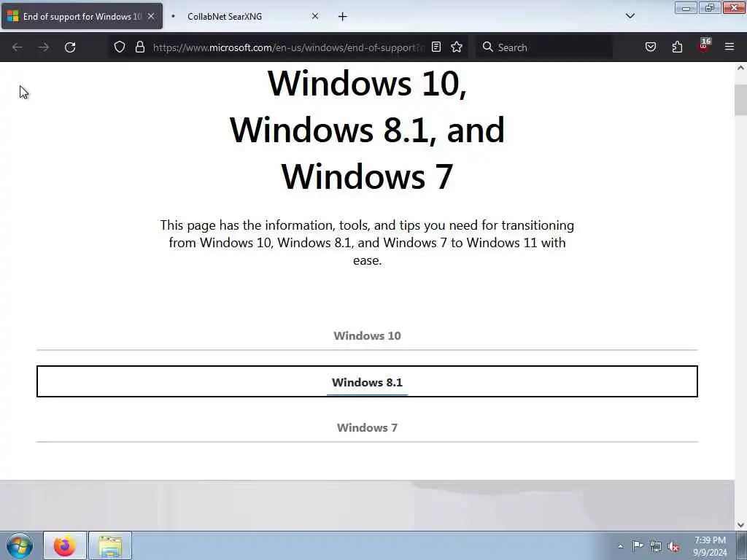Restore down the Firefox window
747x560 pixels.
pyautogui.click(x=709, y=8)
